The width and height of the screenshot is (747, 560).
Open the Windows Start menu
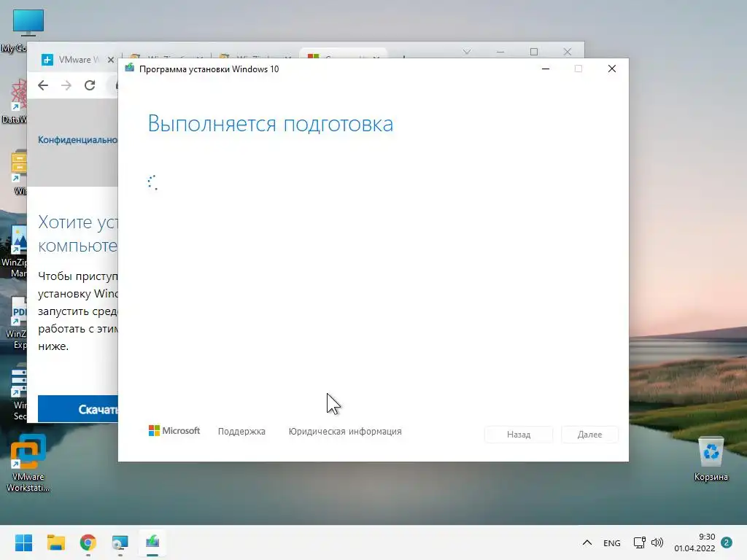(x=23, y=542)
